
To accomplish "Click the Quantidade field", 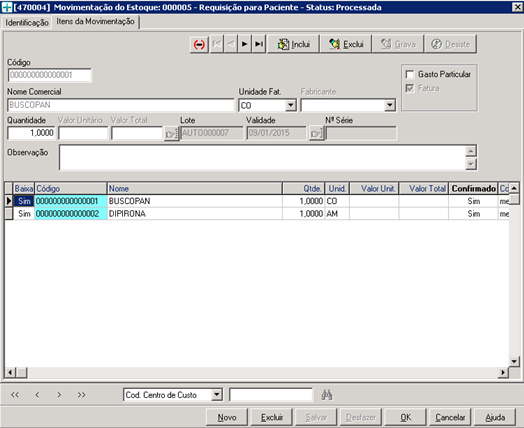I will click(x=31, y=133).
